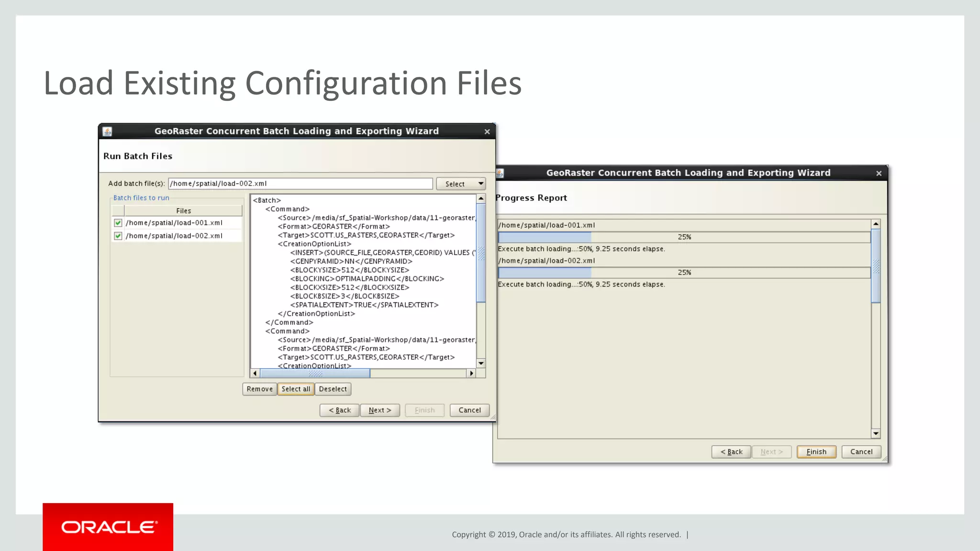Viewport: 980px width, 551px height.
Task: Click the XML preview scroll down arrow
Action: tap(481, 364)
